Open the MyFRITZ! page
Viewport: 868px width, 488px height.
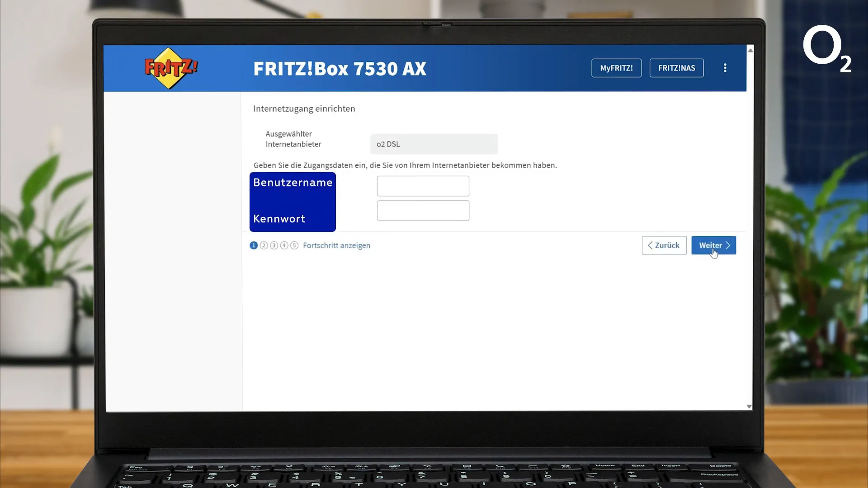click(x=616, y=68)
